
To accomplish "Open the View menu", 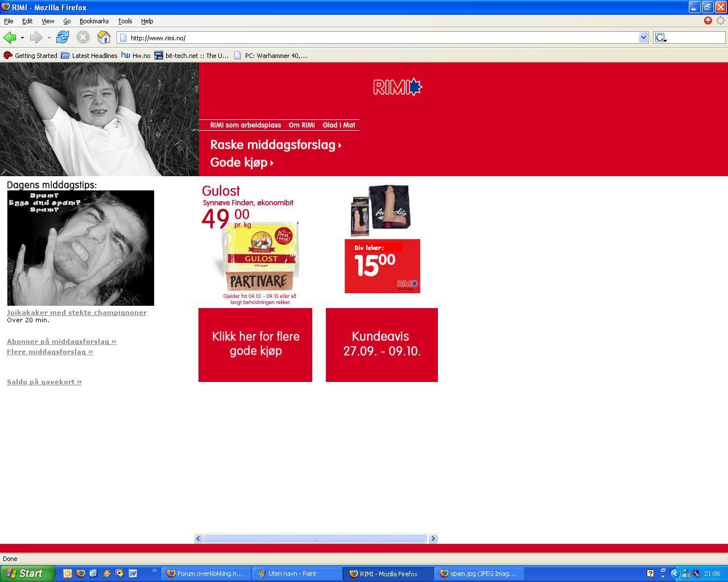I will coord(48,21).
